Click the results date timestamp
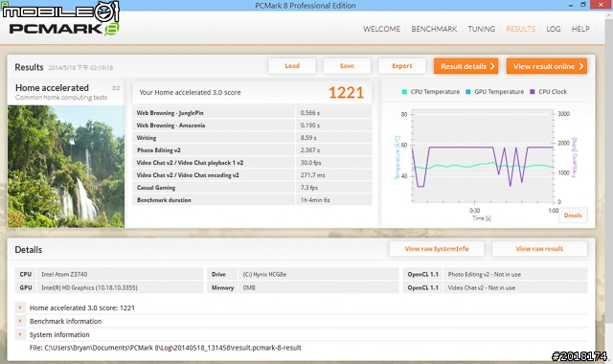The height and width of the screenshot is (364, 613). pos(80,68)
